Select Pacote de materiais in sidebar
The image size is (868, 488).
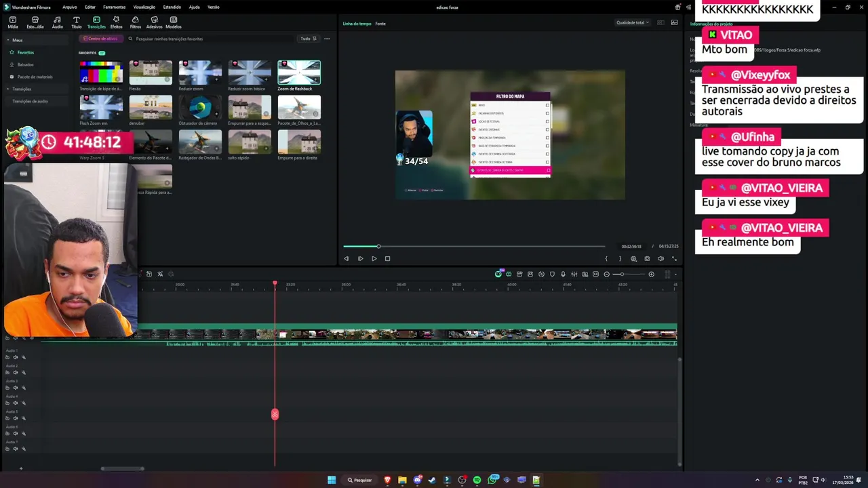point(35,77)
